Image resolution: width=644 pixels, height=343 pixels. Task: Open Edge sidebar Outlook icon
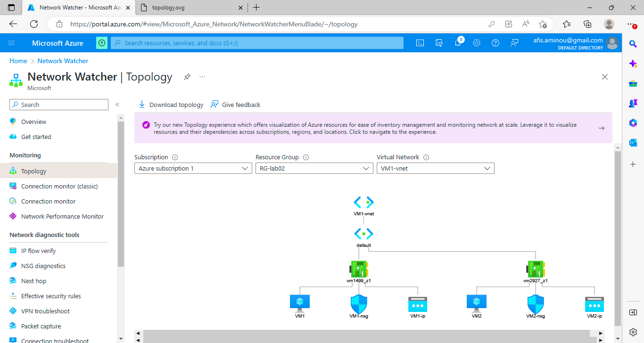coord(633,143)
